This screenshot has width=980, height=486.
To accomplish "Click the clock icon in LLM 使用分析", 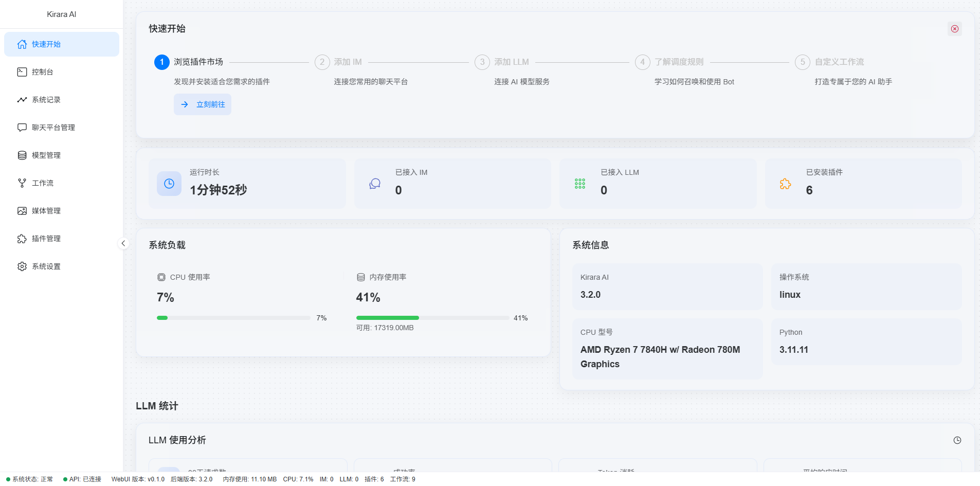I will [957, 440].
